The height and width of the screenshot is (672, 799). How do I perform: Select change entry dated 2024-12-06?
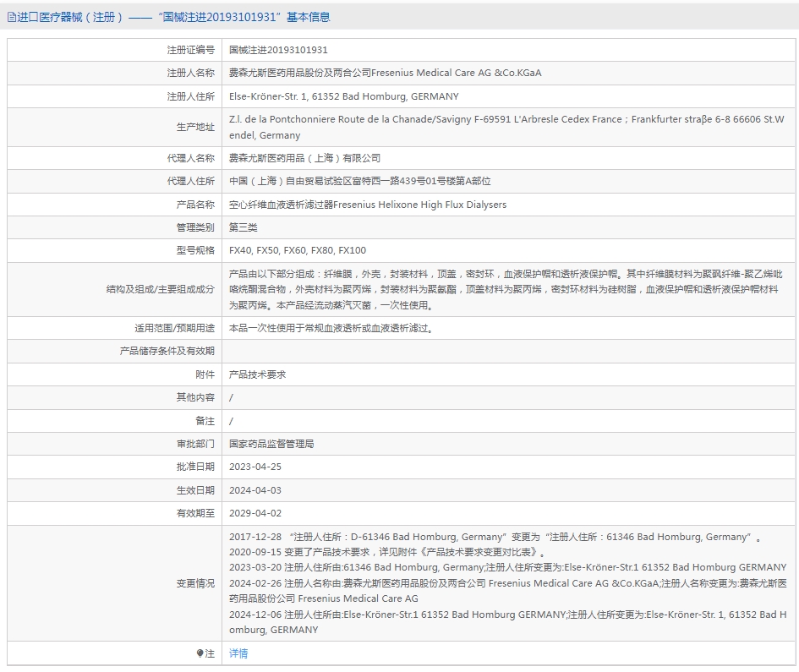tap(507, 622)
